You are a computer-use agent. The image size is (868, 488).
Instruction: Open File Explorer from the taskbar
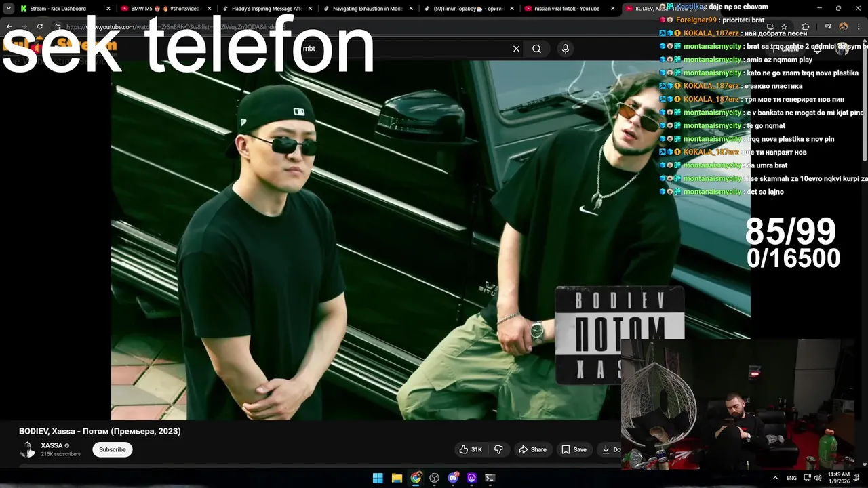pyautogui.click(x=397, y=478)
